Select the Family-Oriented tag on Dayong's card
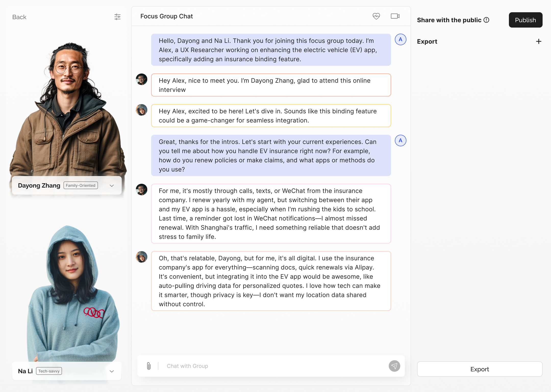Screen dimensions: 551x392 80,185
